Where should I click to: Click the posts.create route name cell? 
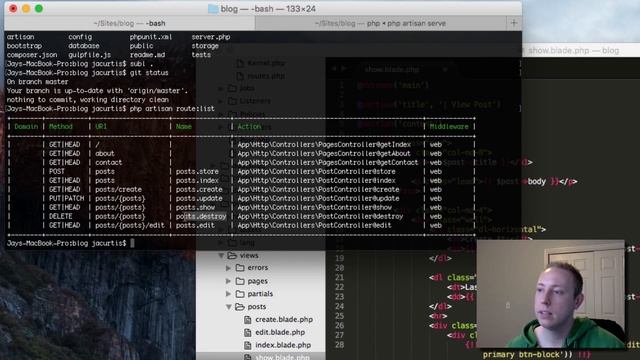[199, 189]
